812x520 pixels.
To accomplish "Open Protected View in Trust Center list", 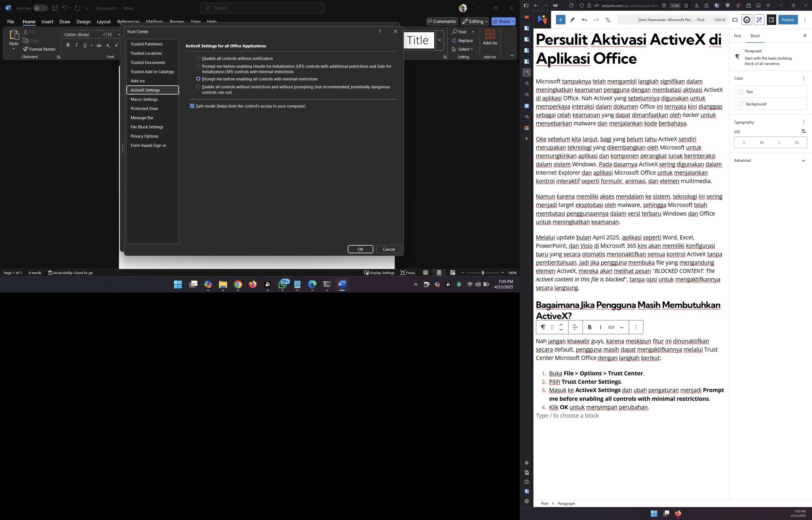I will click(x=152, y=108).
